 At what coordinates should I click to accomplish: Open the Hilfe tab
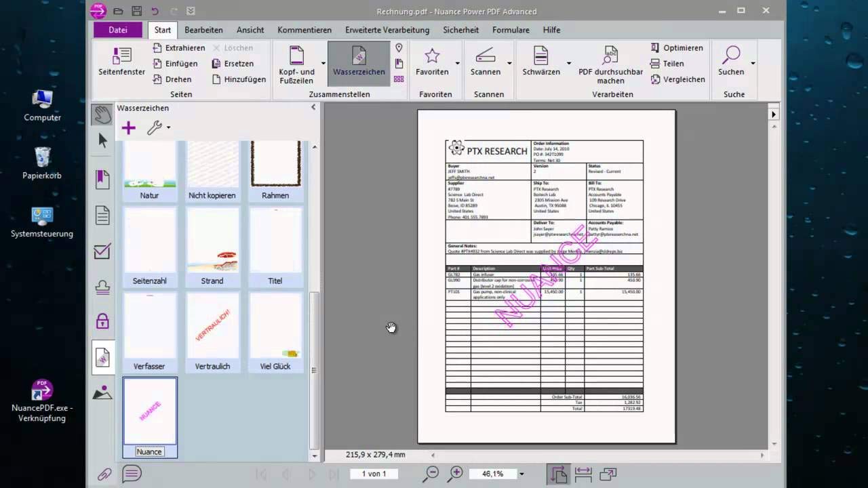point(551,30)
